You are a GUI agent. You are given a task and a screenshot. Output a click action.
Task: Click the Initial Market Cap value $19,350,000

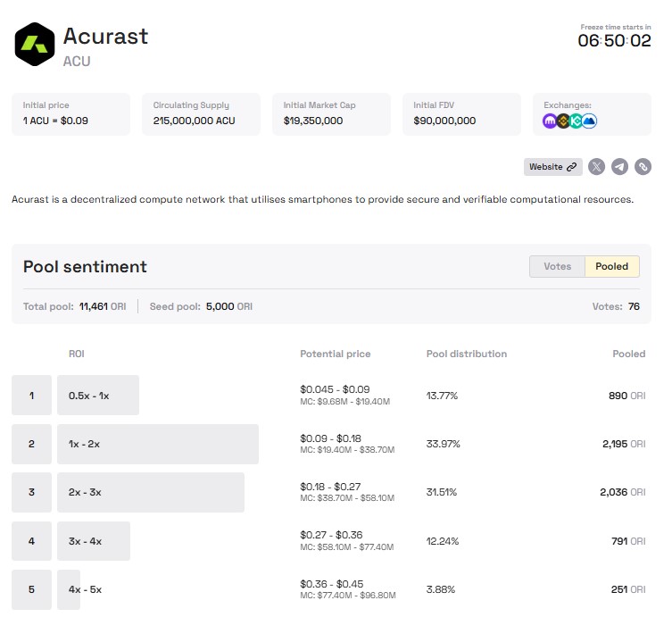[x=313, y=121]
